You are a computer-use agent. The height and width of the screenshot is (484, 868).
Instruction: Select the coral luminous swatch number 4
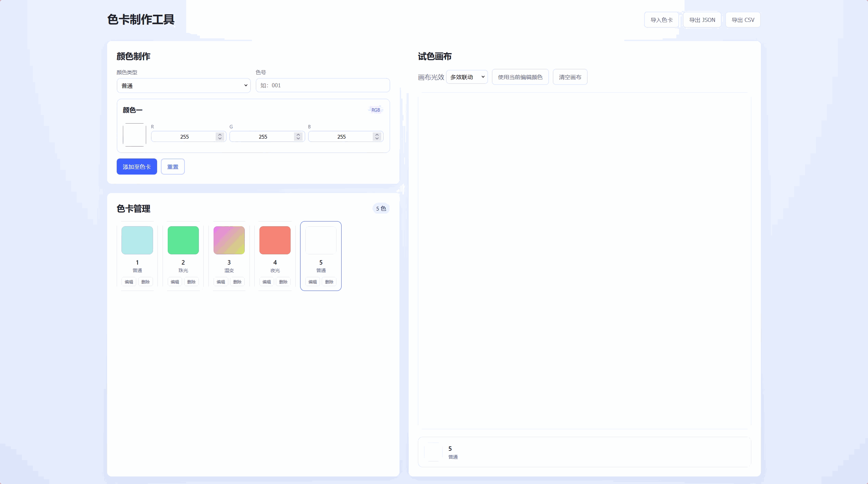pos(275,240)
